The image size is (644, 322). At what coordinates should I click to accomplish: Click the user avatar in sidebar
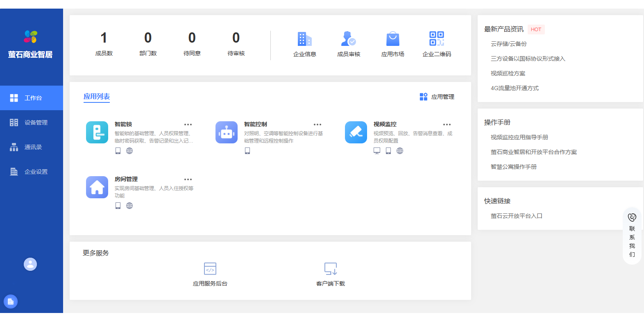point(30,264)
